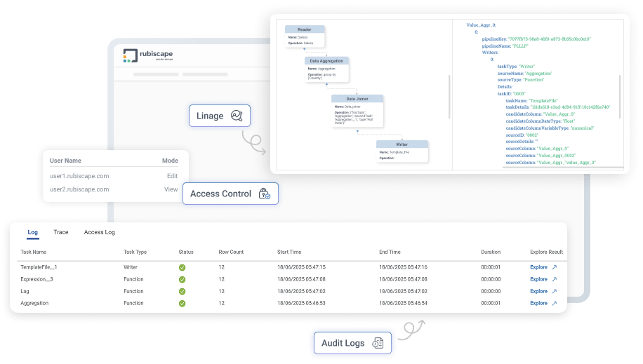Select user1.rubiscape.com row with Edit mode
The height and width of the screenshot is (364, 643).
pyautogui.click(x=113, y=176)
